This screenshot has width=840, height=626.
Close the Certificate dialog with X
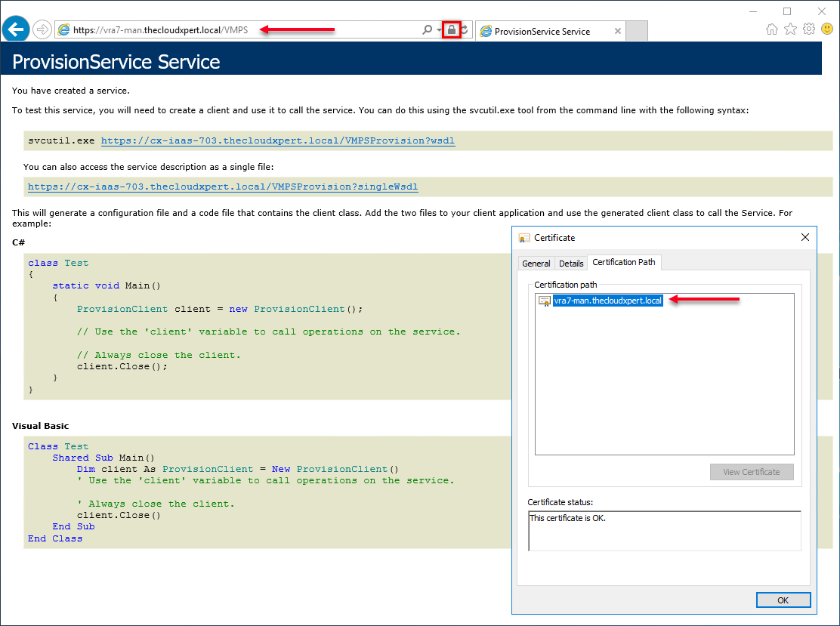click(x=804, y=238)
